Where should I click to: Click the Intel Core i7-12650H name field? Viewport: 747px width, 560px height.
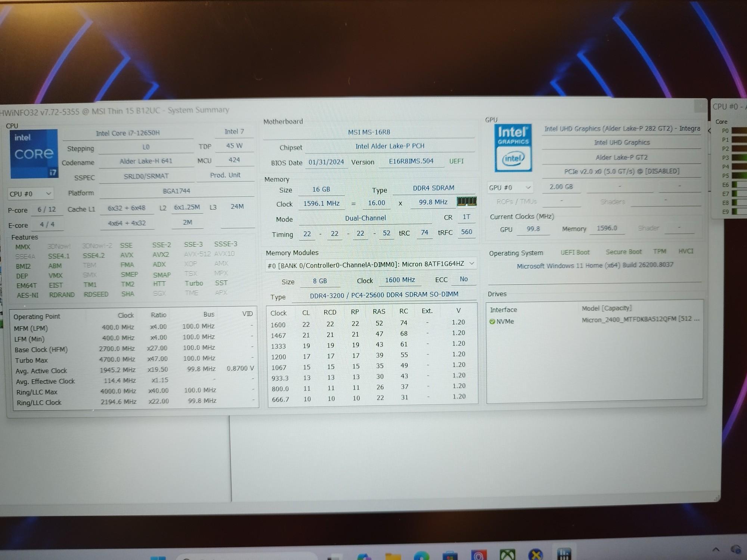click(128, 133)
